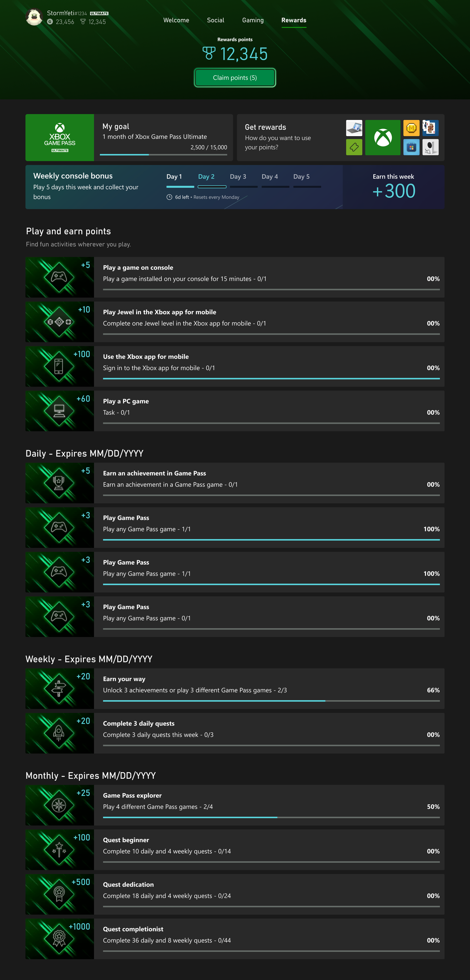470x980 pixels.
Task: Click the Play a PC game monitor icon
Action: click(59, 411)
